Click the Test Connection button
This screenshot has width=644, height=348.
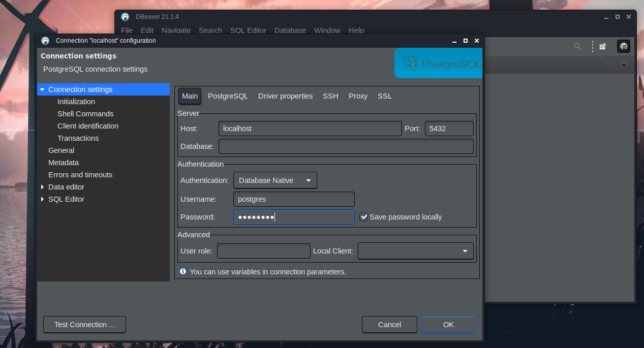84,324
